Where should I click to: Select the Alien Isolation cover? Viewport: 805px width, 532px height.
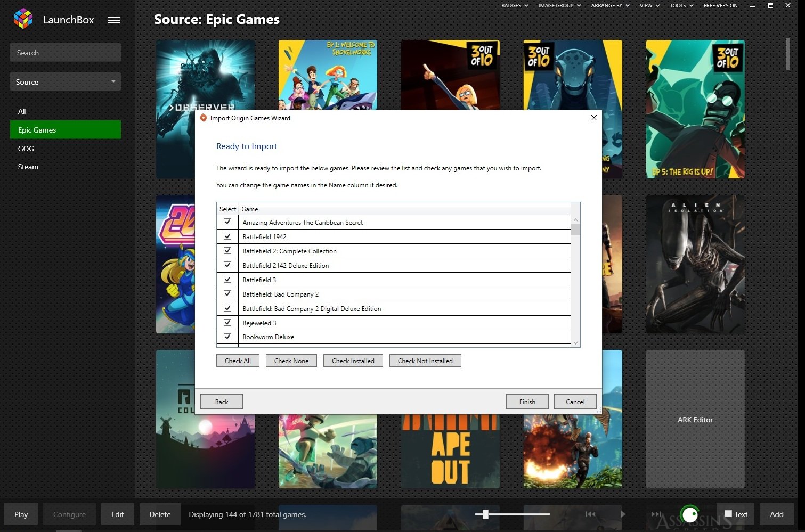[x=695, y=264]
